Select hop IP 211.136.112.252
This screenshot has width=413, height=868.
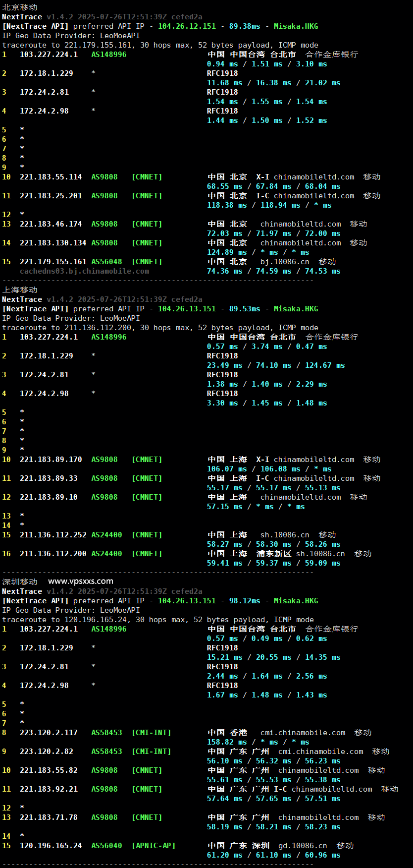(x=53, y=535)
